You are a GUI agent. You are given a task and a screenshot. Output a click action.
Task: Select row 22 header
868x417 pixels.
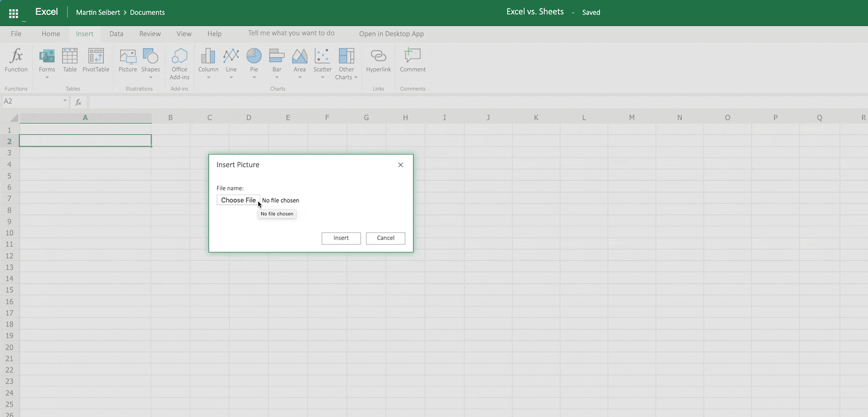(9, 370)
